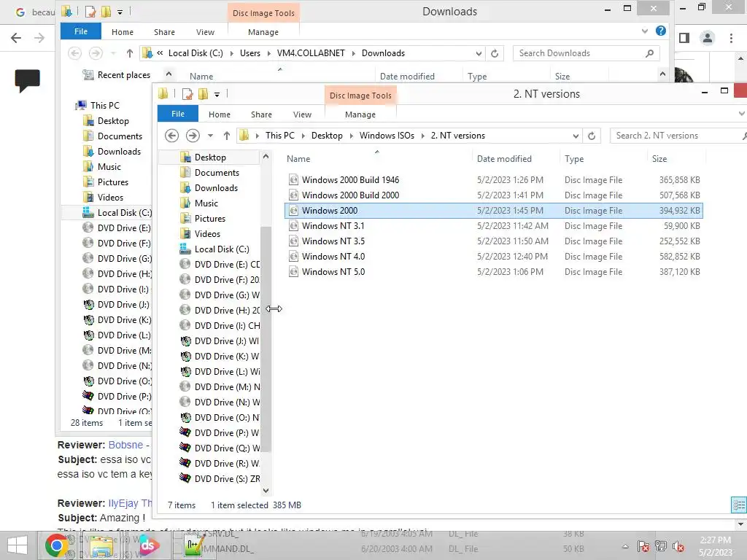The image size is (747, 560).
Task: Sort by Size column in NT versions
Action: [659, 158]
